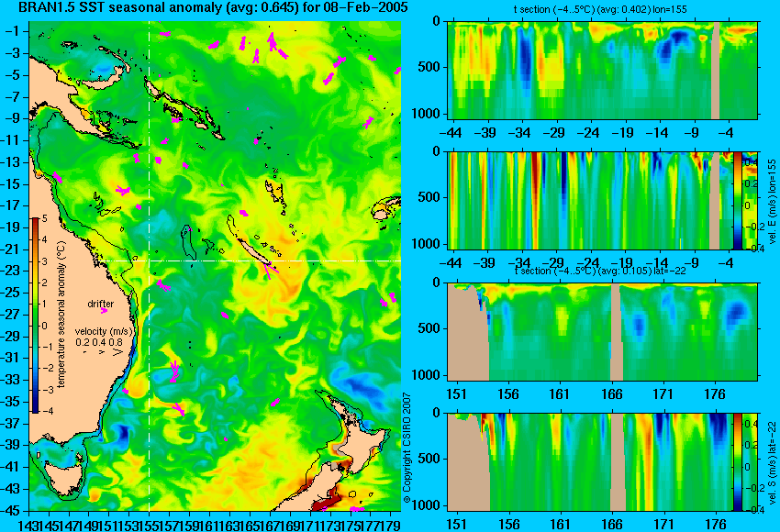Screen dimensions: 780x532
Task: Click longitude label '167' on map bottom axis
Action: [270, 524]
